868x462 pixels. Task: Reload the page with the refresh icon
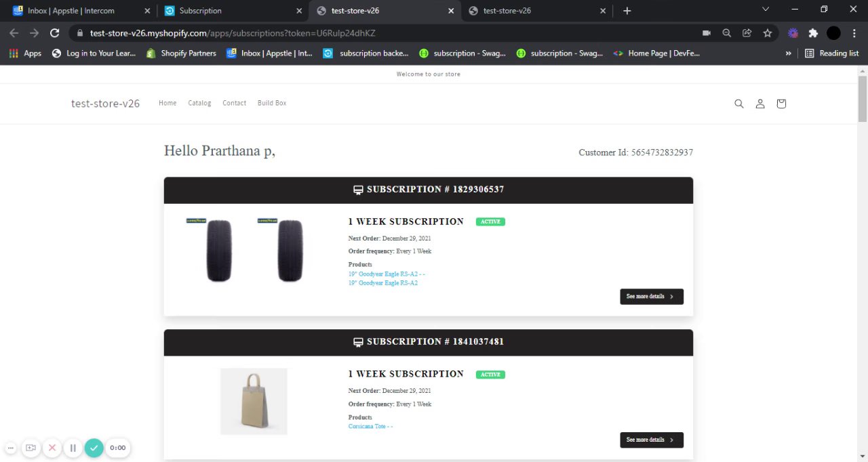[x=55, y=33]
